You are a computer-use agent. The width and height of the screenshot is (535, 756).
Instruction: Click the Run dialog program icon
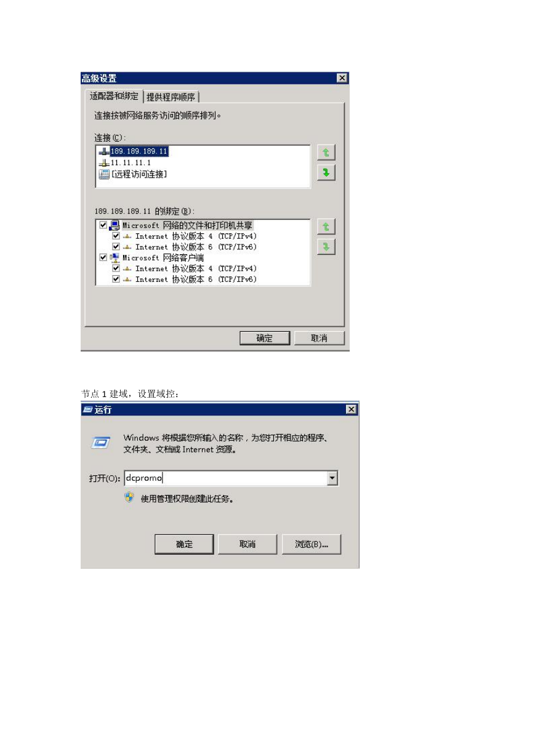(100, 443)
